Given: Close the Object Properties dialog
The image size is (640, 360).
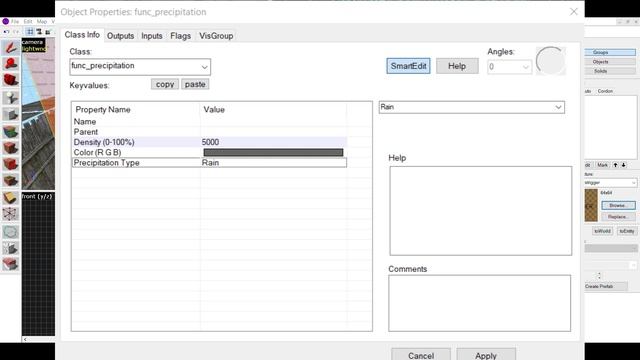Looking at the screenshot, I should [573, 12].
